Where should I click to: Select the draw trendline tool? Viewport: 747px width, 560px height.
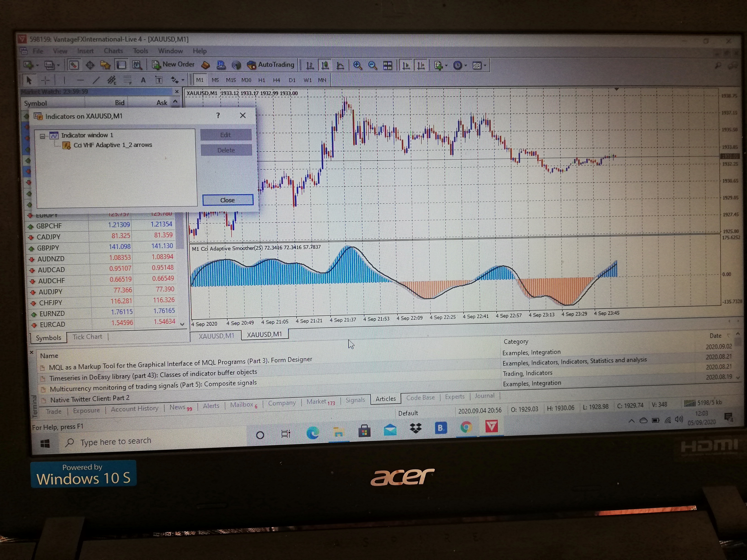[96, 80]
